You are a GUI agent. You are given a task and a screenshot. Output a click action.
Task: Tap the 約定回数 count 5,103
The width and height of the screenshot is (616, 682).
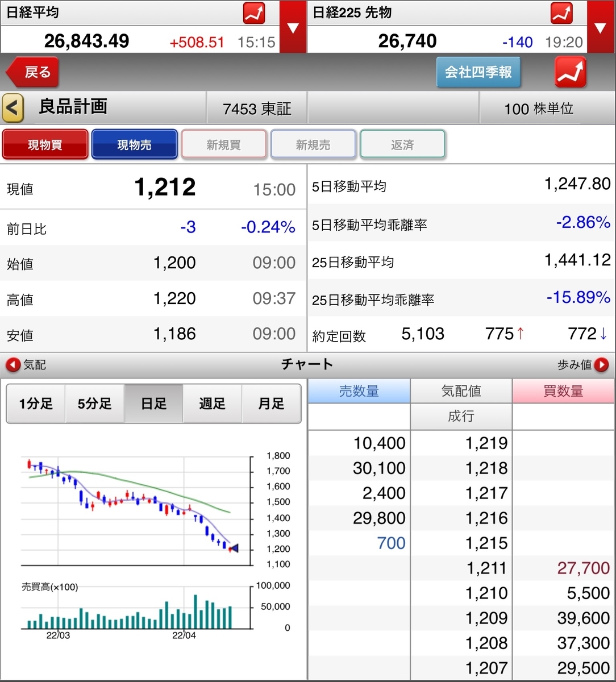click(423, 334)
